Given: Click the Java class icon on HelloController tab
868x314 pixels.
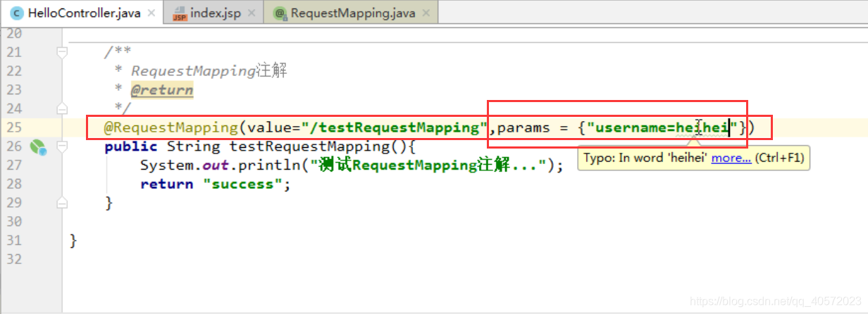Looking at the screenshot, I should (16, 13).
